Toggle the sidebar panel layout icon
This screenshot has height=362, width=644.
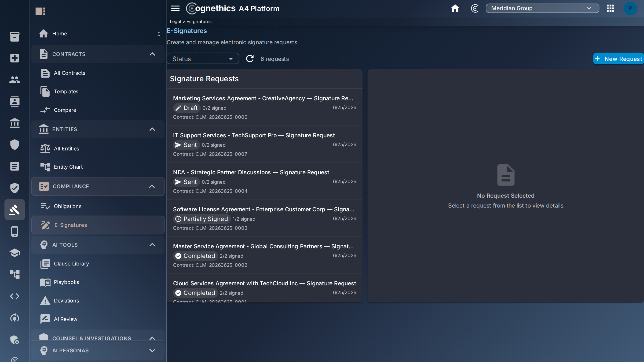pyautogui.click(x=41, y=11)
